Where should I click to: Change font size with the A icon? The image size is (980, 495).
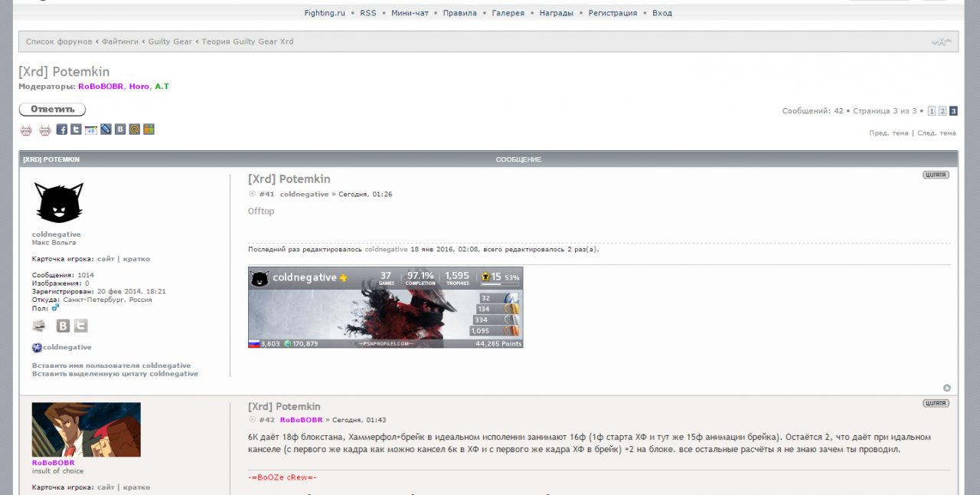941,41
